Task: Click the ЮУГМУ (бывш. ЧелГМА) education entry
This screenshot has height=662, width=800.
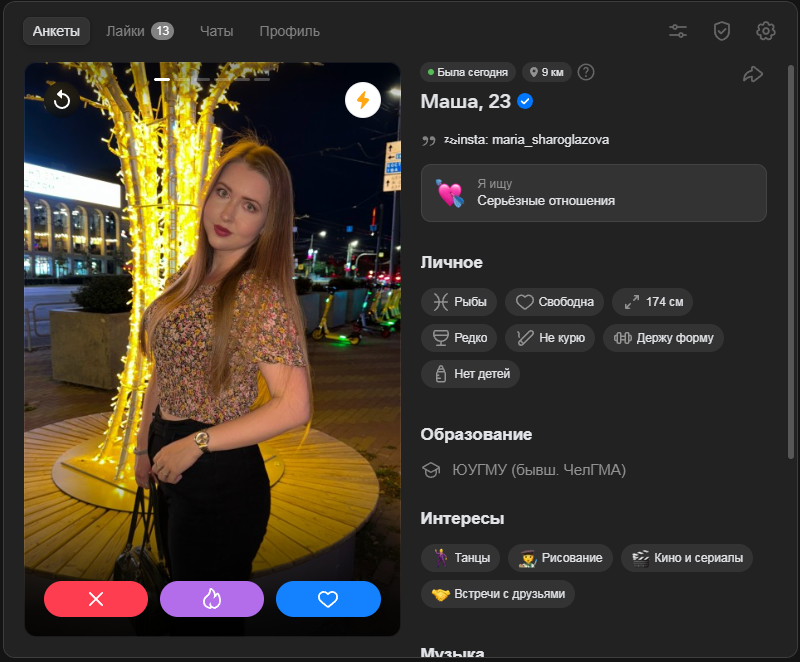Action: tap(524, 470)
